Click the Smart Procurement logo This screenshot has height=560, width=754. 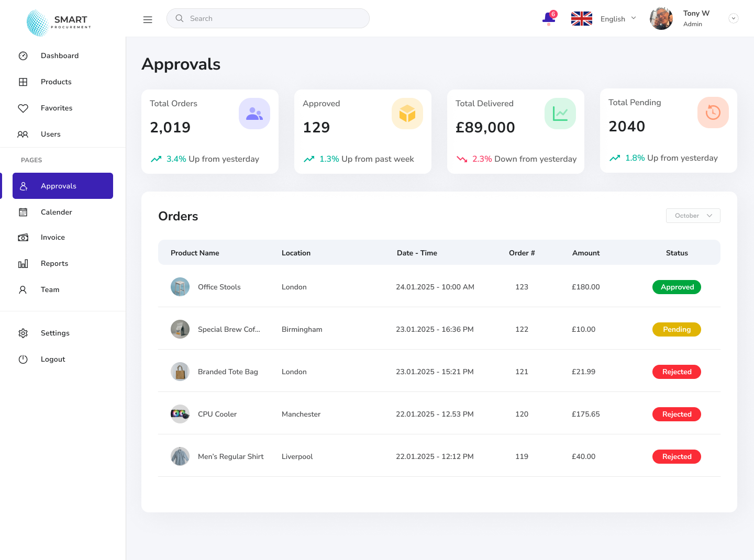click(x=59, y=23)
